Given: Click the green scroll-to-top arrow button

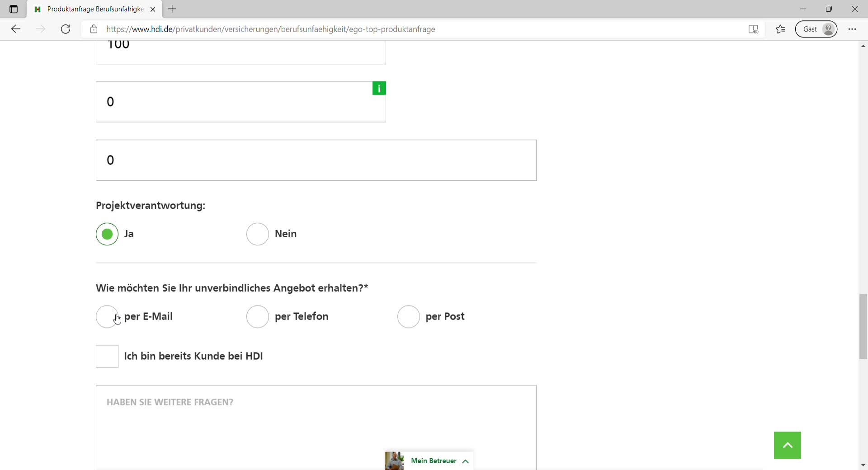Looking at the screenshot, I should (x=787, y=445).
